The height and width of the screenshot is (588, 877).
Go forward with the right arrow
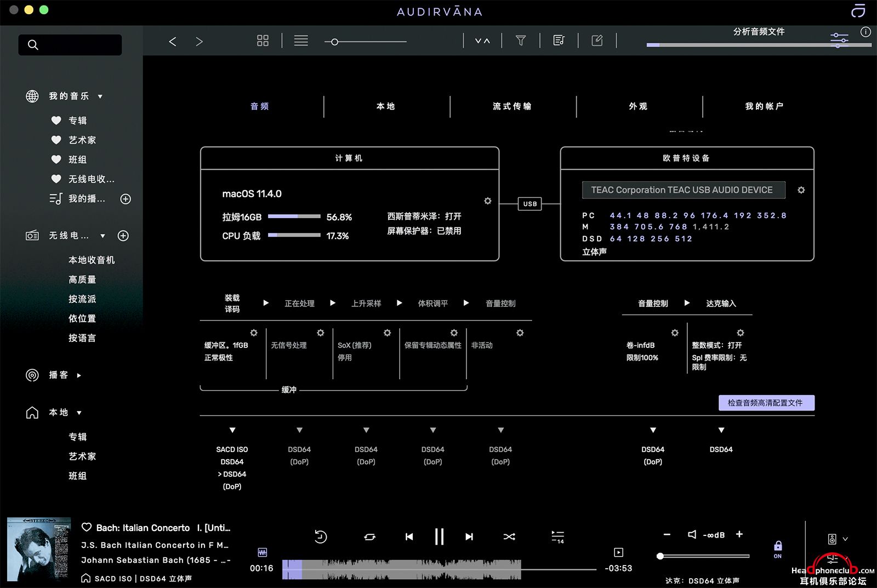(200, 41)
